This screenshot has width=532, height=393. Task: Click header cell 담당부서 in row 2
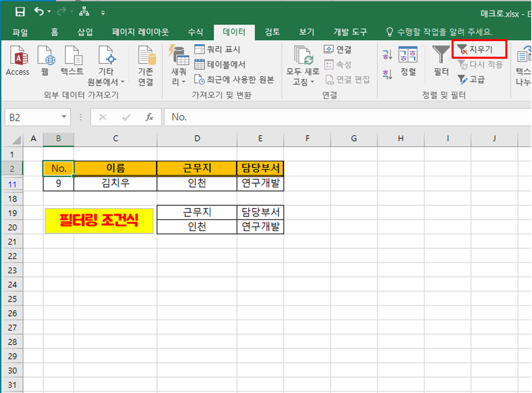click(x=260, y=168)
